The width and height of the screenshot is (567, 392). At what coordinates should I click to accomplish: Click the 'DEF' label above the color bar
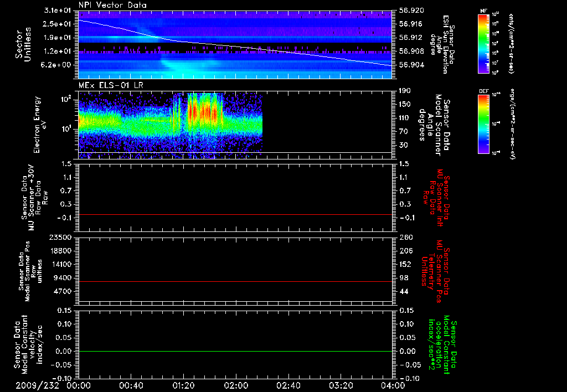pyautogui.click(x=483, y=91)
